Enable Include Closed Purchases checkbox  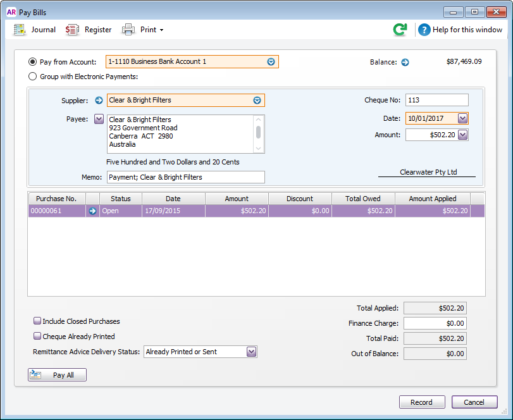[37, 321]
